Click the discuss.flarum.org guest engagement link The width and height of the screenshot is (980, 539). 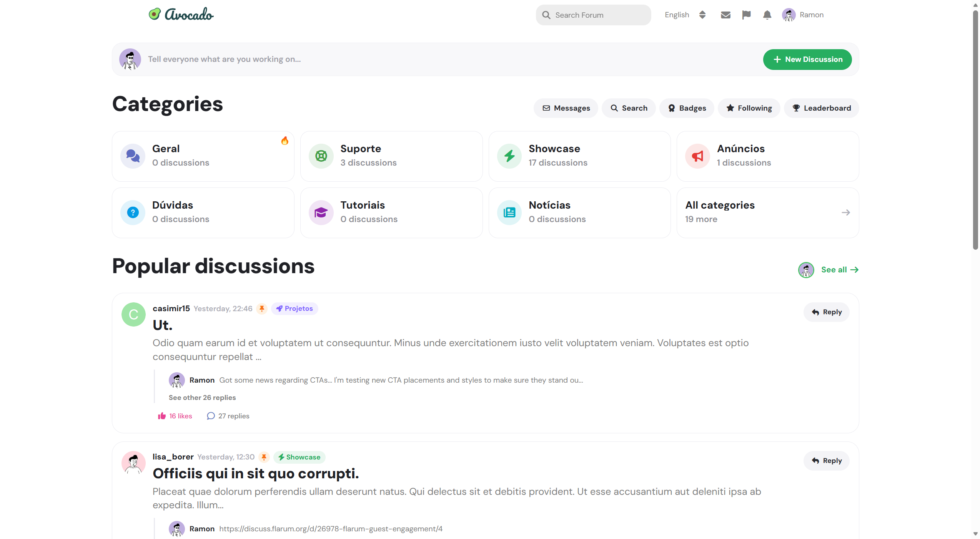pos(331,529)
